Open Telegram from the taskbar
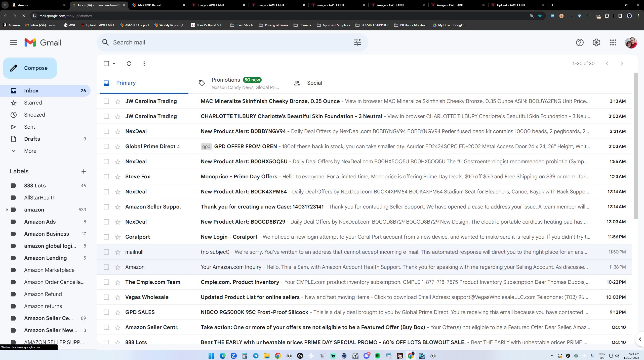Screen dimensions: 644x360 [256, 356]
